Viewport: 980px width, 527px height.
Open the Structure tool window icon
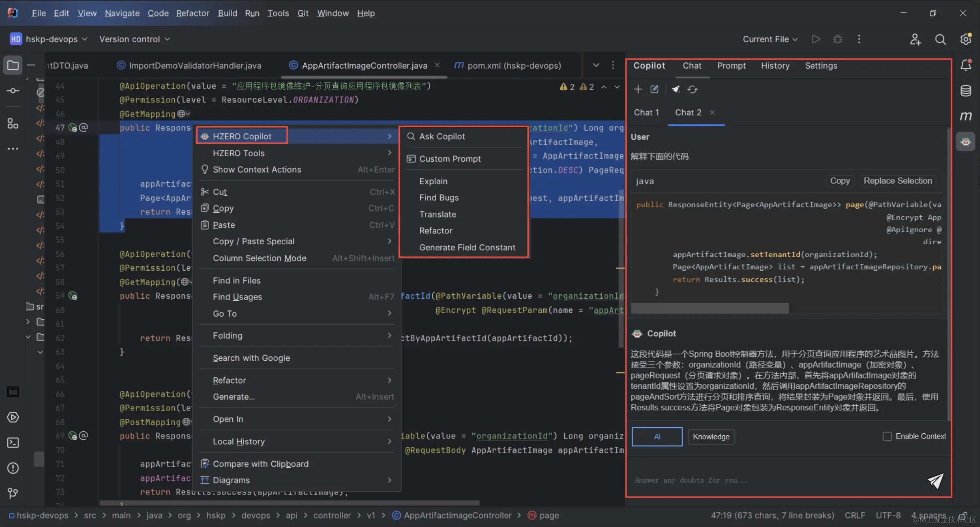pyautogui.click(x=13, y=123)
